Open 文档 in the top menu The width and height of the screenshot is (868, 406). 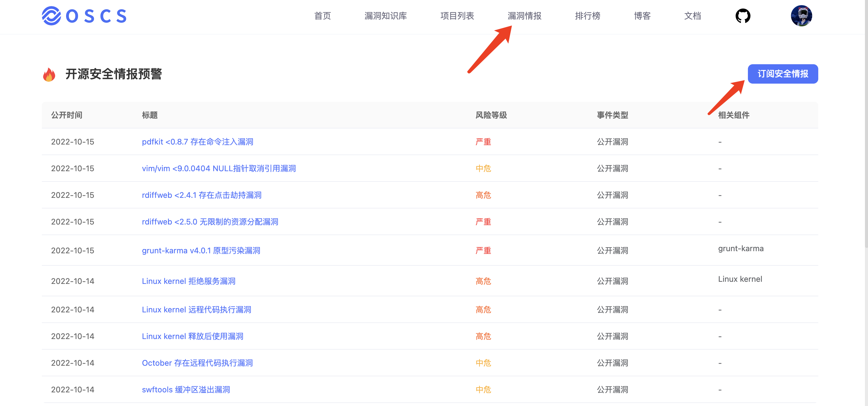point(692,16)
